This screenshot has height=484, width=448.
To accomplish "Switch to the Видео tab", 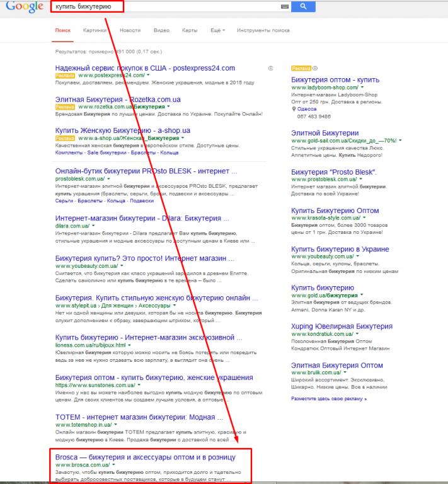I will click(161, 30).
